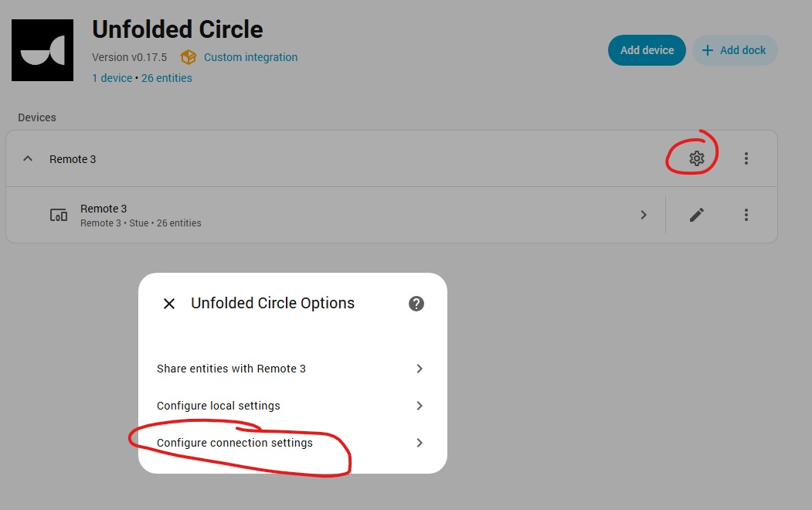Open the Remote 3 settings gear

tap(696, 158)
